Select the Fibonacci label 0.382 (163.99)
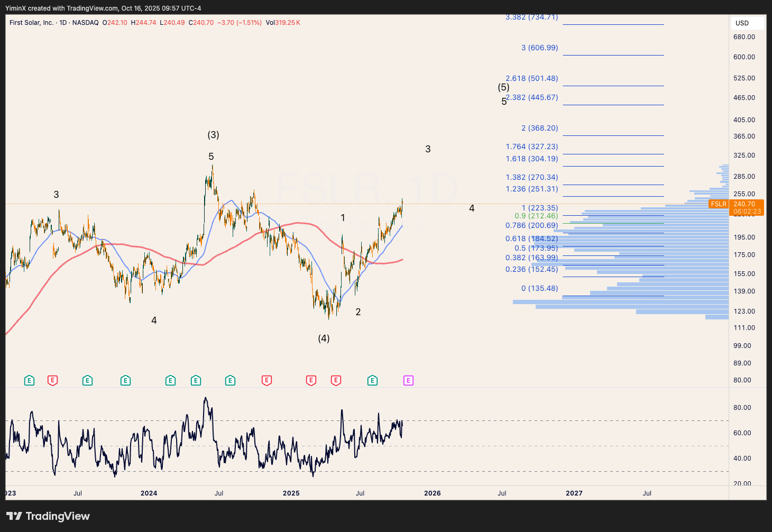Image resolution: width=772 pixels, height=532 pixels. [531, 258]
